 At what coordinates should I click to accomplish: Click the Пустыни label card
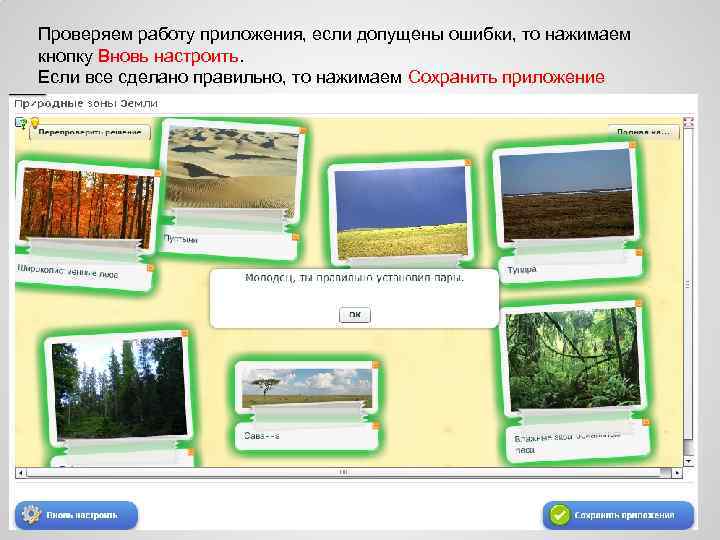(230, 245)
